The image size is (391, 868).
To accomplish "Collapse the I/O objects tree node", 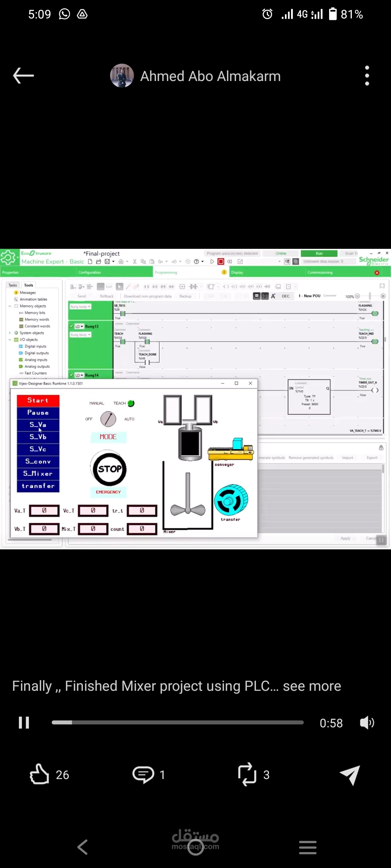I will [x=10, y=340].
